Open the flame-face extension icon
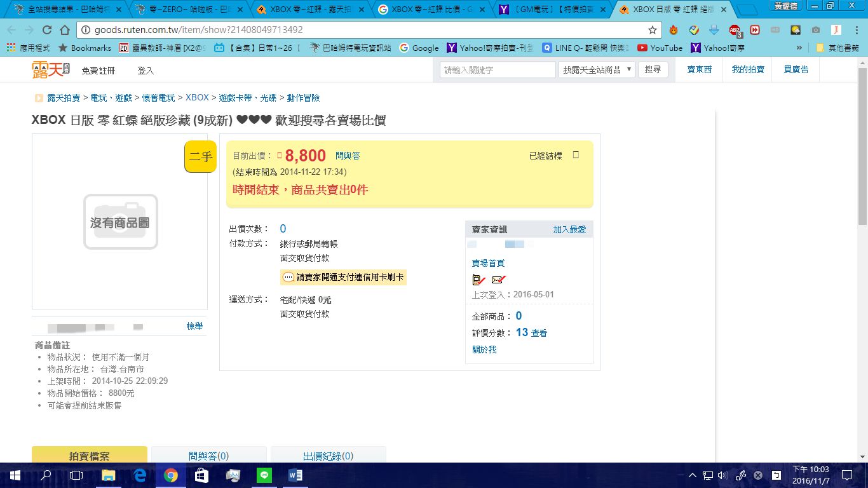The height and width of the screenshot is (488, 868). 674,30
